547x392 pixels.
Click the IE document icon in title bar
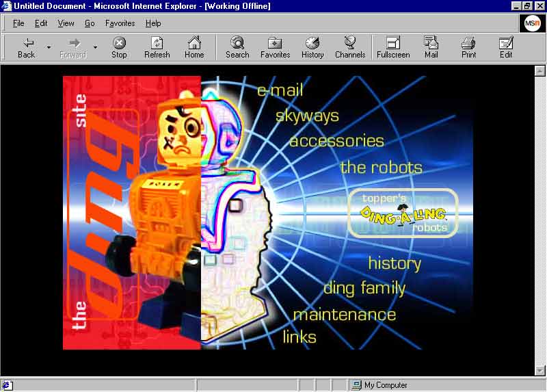(x=6, y=6)
